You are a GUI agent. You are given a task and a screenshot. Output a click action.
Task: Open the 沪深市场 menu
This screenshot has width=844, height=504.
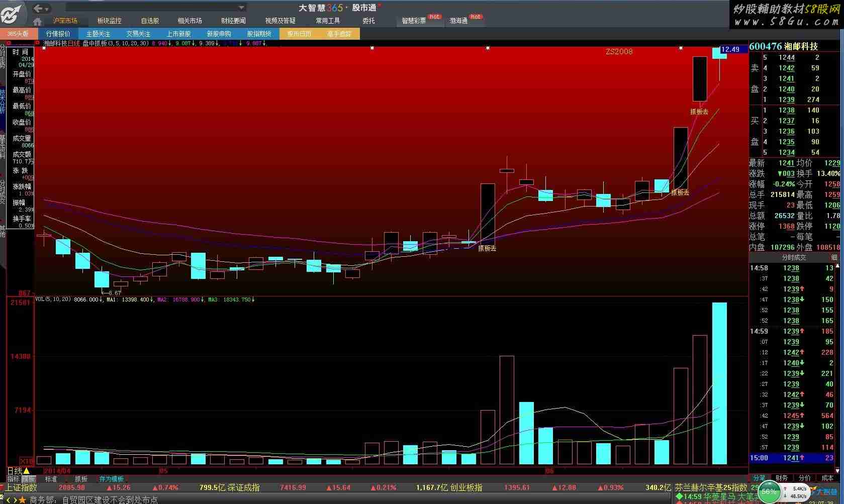(65, 21)
